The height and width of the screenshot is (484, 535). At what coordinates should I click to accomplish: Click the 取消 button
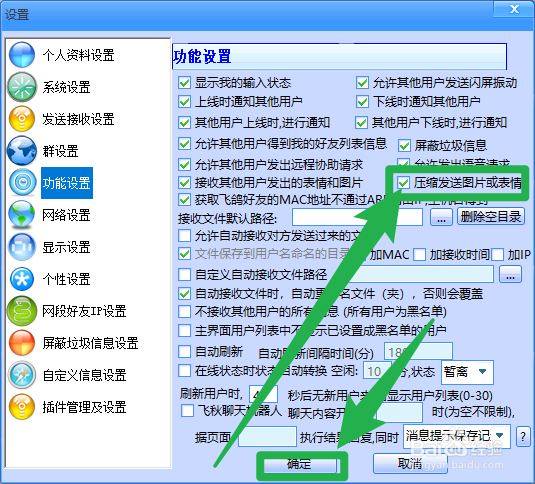coord(410,464)
